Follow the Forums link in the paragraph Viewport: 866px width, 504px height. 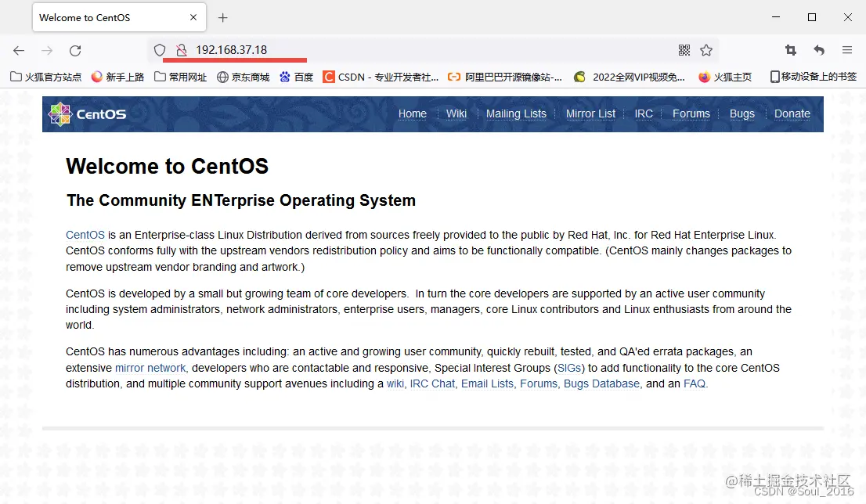click(539, 383)
